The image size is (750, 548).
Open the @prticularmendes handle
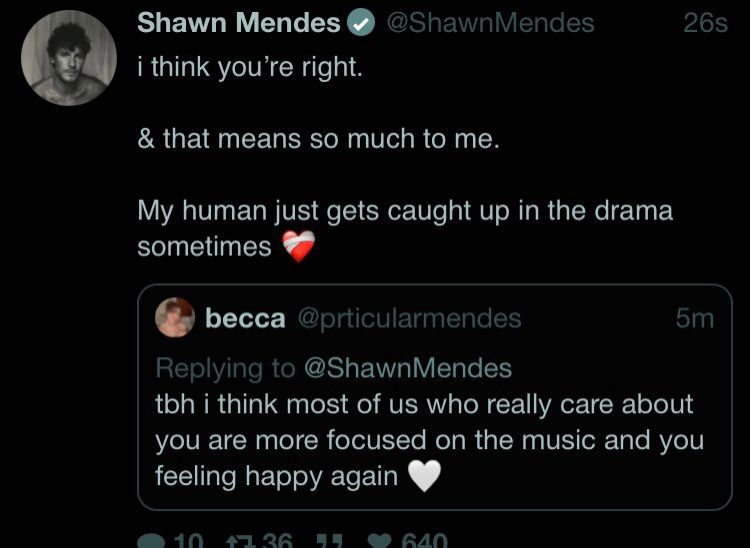pos(409,318)
